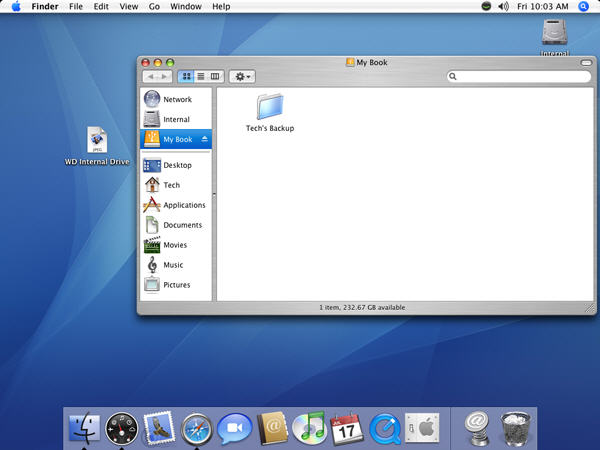600x450 pixels.
Task: Open the Go menu
Action: pos(154,7)
